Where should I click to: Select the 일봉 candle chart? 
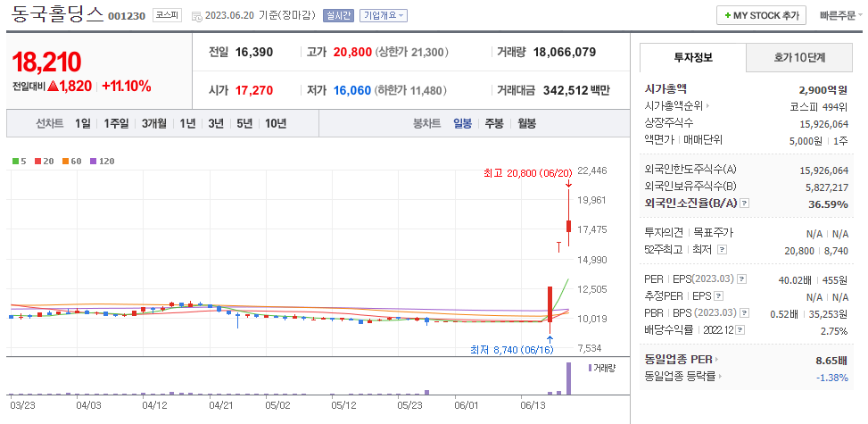[x=462, y=123]
